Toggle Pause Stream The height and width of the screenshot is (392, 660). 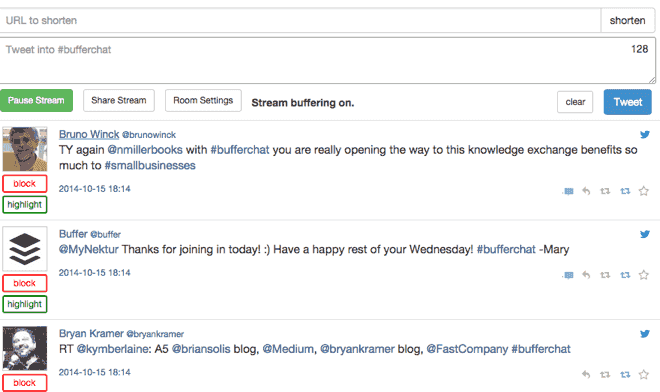[x=36, y=101]
